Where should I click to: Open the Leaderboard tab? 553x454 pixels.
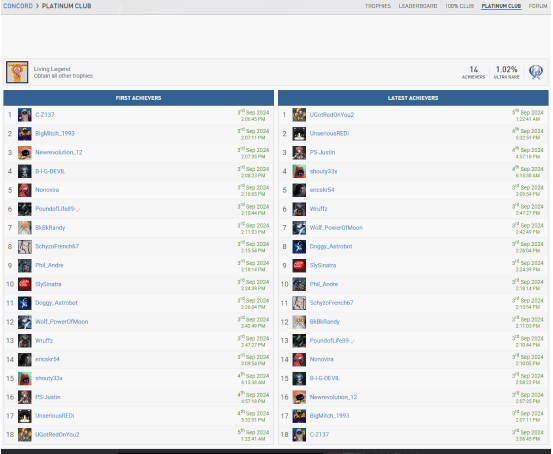(418, 6)
